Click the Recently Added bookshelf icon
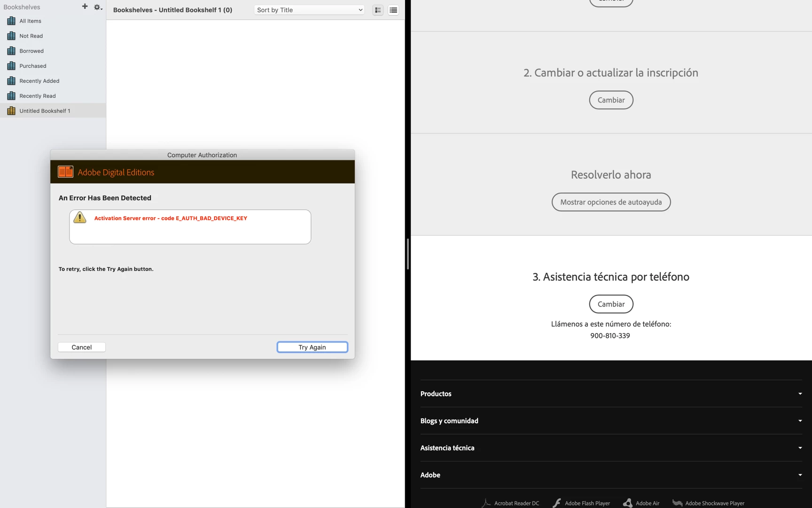Viewport: 812px width, 508px height. point(11,81)
